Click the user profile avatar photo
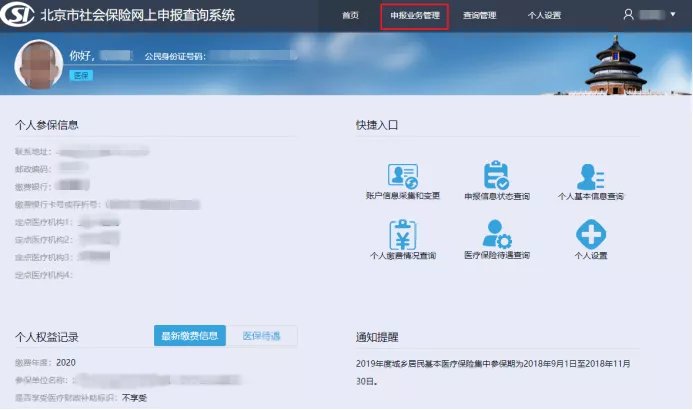693x410 pixels. [x=39, y=66]
